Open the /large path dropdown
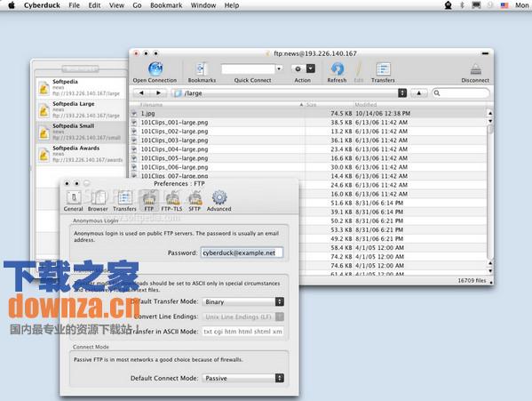The width and height of the screenshot is (532, 401). click(x=402, y=93)
